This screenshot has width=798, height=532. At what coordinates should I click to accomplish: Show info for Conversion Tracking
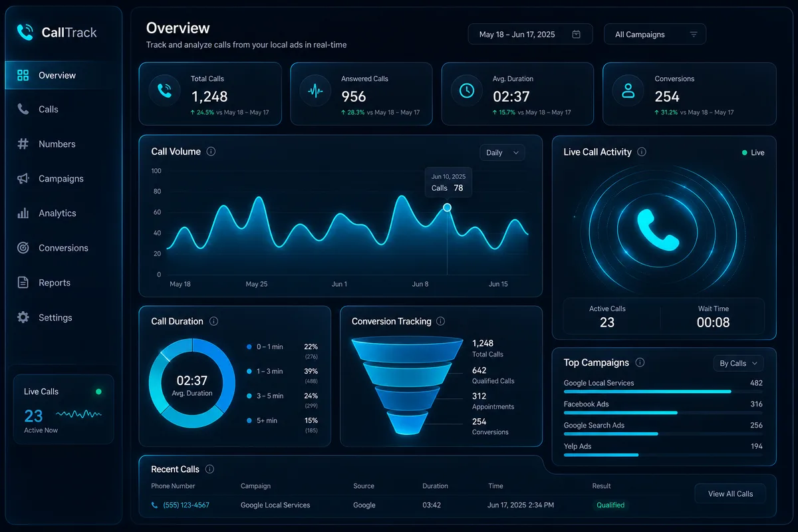442,321
